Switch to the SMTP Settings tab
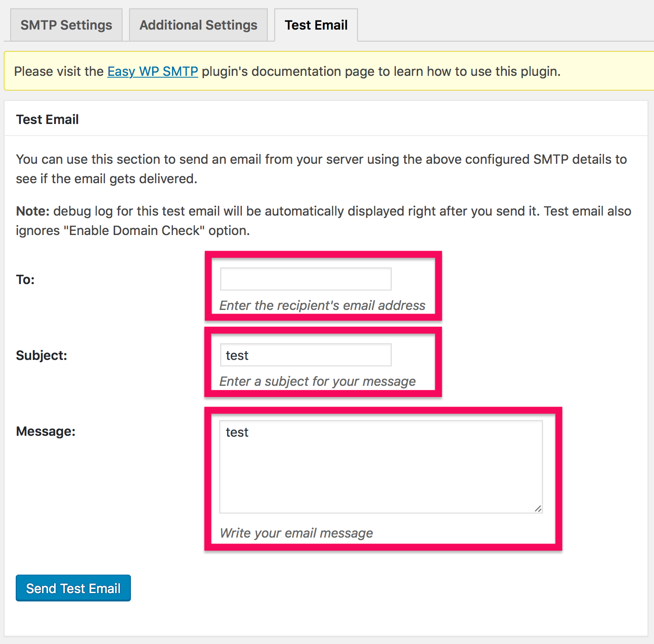The height and width of the screenshot is (644, 654). (x=66, y=25)
